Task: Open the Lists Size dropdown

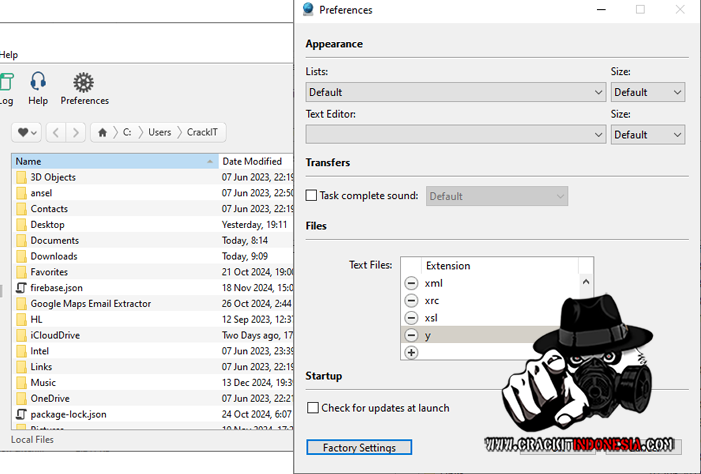Action: 647,92
